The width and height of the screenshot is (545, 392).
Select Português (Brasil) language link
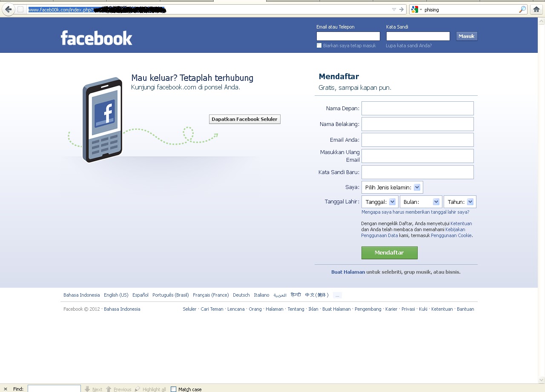pos(171,295)
